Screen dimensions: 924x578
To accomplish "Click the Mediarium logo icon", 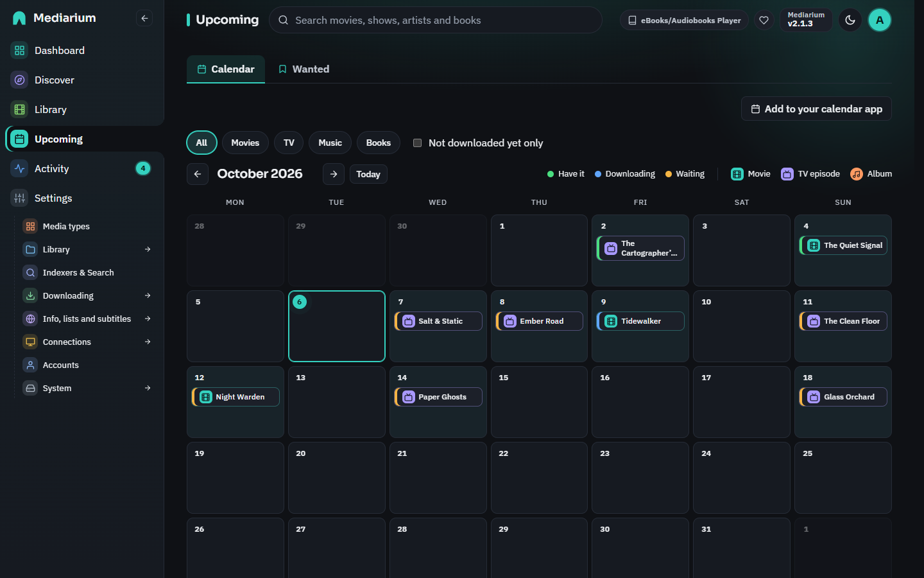I will tap(19, 18).
